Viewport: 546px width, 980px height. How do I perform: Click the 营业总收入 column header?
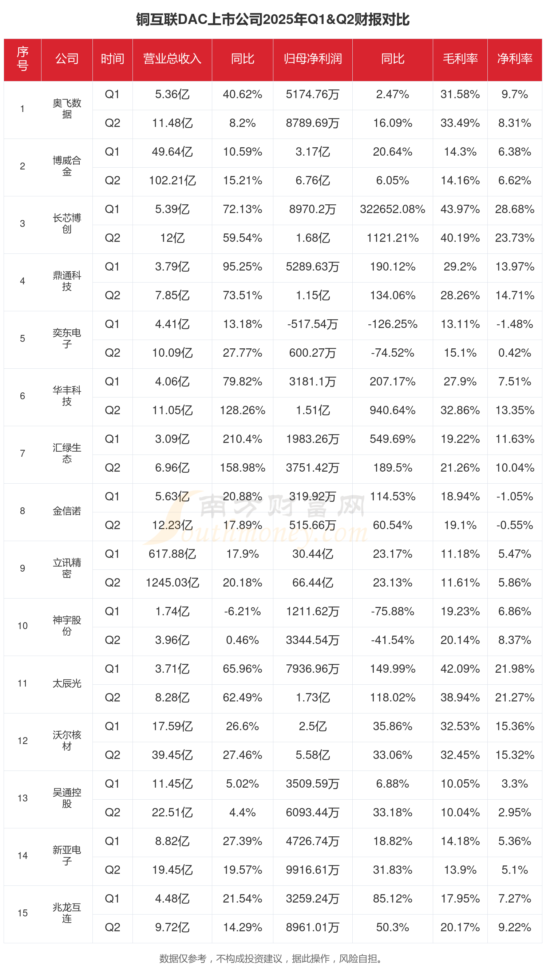point(172,59)
